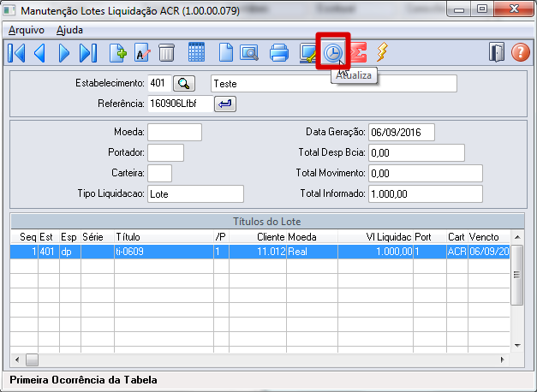This screenshot has width=537, height=392.
Task: Click the Data Geração field
Action: (402, 132)
